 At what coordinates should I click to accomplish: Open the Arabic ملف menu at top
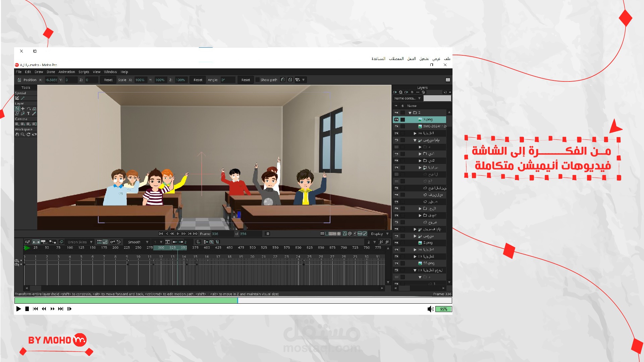click(447, 59)
